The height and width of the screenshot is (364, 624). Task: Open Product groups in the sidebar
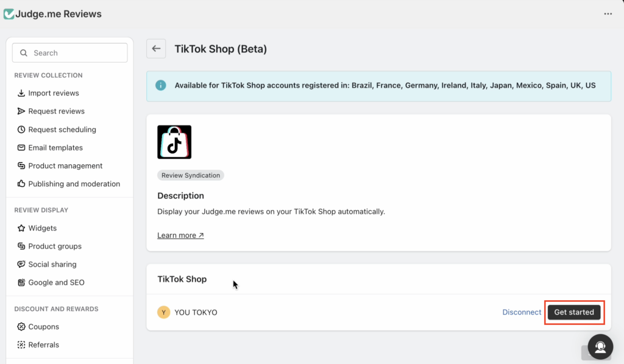[54, 247]
